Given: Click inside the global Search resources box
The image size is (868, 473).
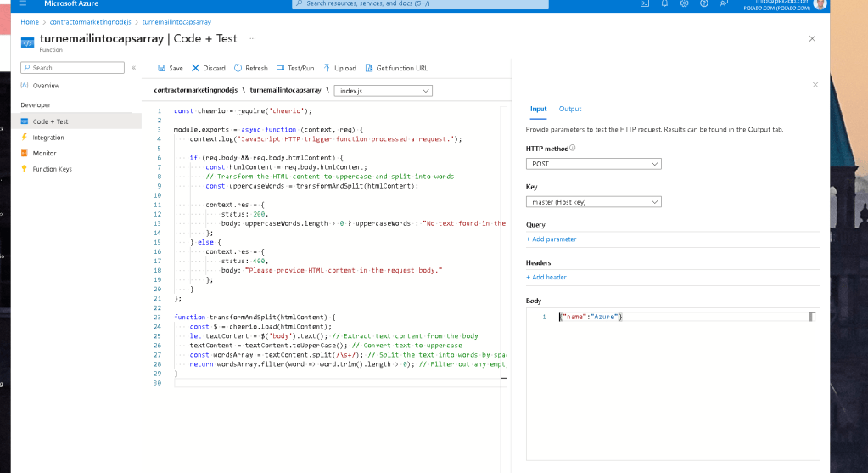Looking at the screenshot, I should tap(420, 4).
